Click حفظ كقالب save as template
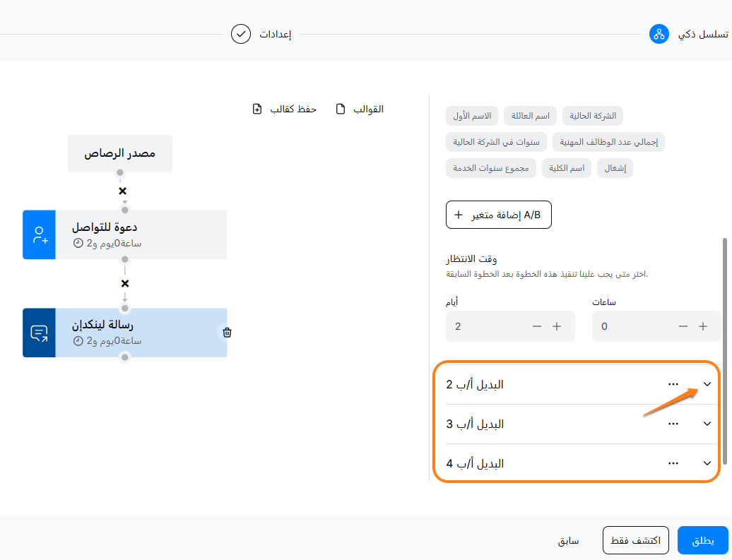Image resolution: width=732 pixels, height=560 pixels. 285,109
